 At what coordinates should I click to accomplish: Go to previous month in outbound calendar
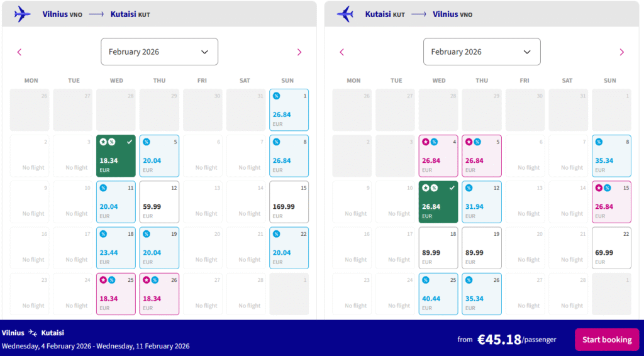[x=19, y=52]
